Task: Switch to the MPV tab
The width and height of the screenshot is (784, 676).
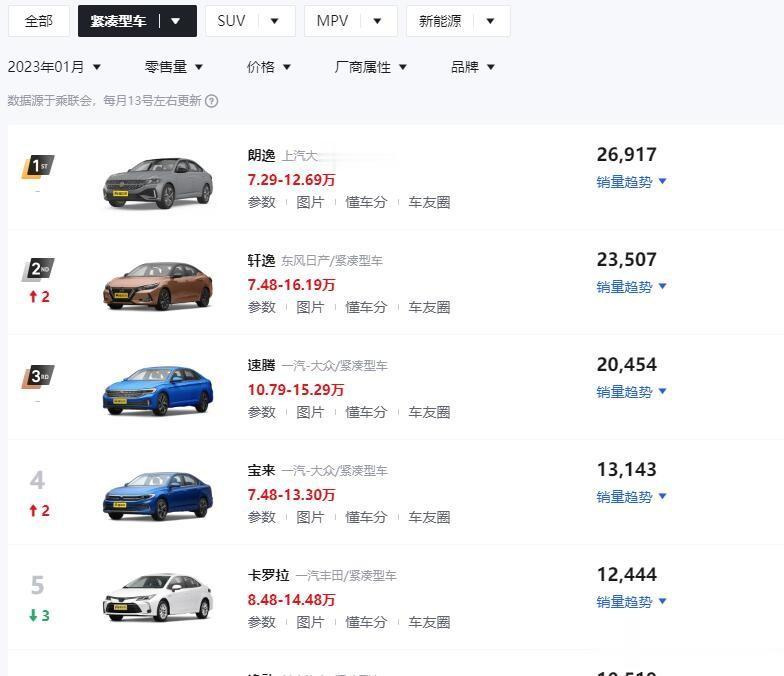Action: point(350,21)
